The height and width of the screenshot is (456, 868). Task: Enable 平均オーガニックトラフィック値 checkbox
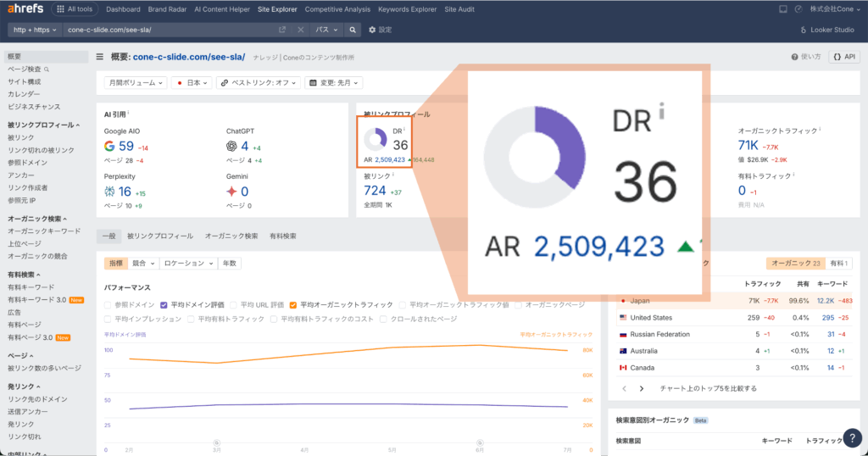(403, 305)
